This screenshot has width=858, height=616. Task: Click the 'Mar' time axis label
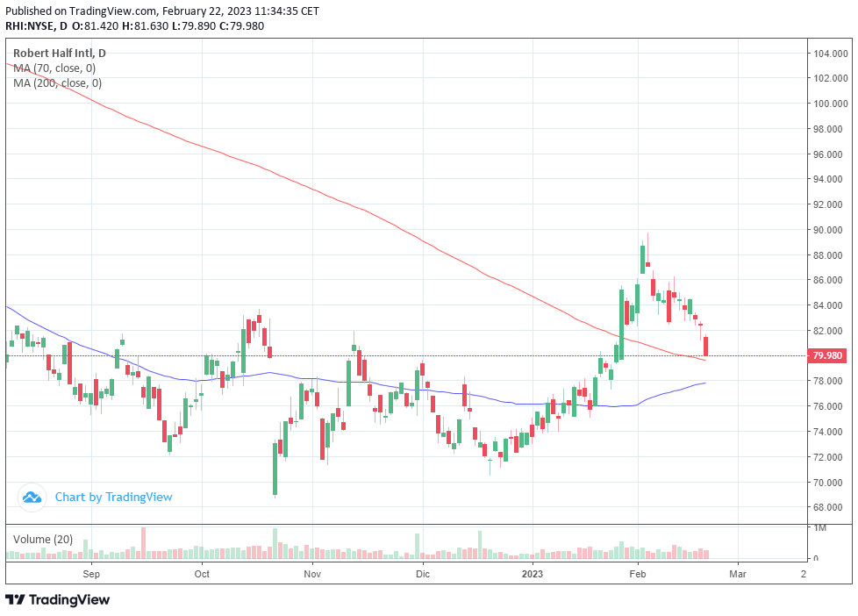[738, 574]
